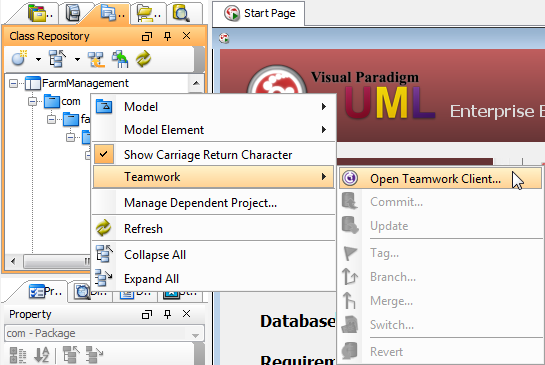Click the categorized view property icon
The width and height of the screenshot is (545, 365).
click(18, 355)
